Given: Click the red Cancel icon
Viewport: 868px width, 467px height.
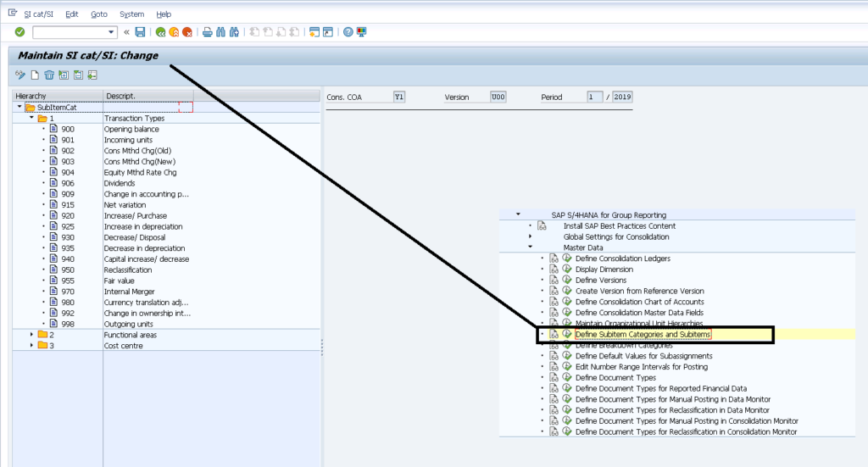Looking at the screenshot, I should tap(187, 32).
